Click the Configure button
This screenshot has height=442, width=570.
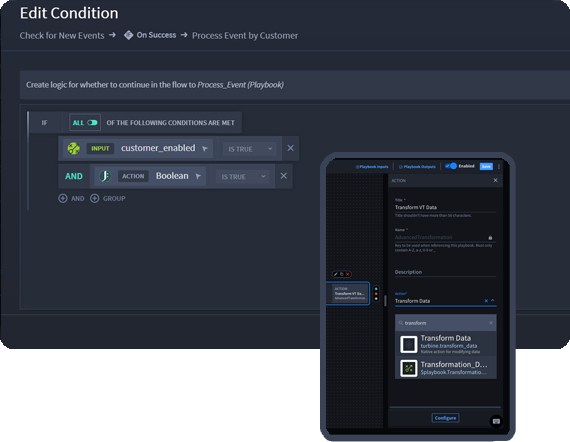click(x=445, y=418)
